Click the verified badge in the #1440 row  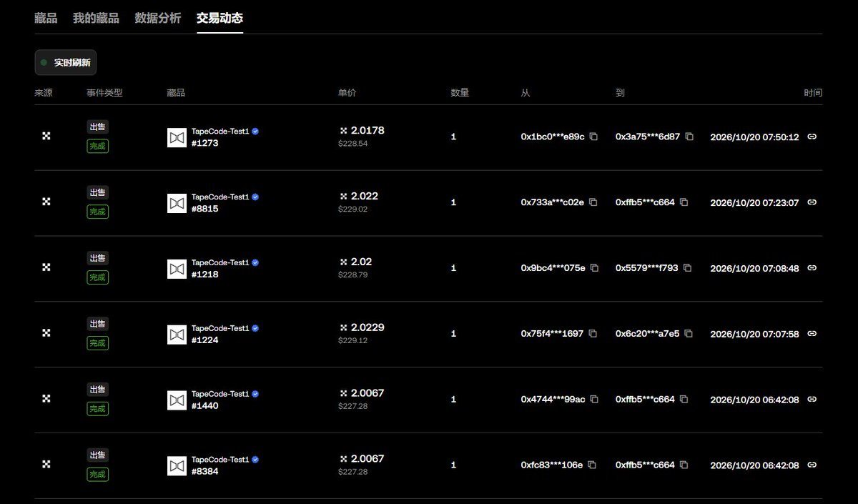click(x=255, y=394)
